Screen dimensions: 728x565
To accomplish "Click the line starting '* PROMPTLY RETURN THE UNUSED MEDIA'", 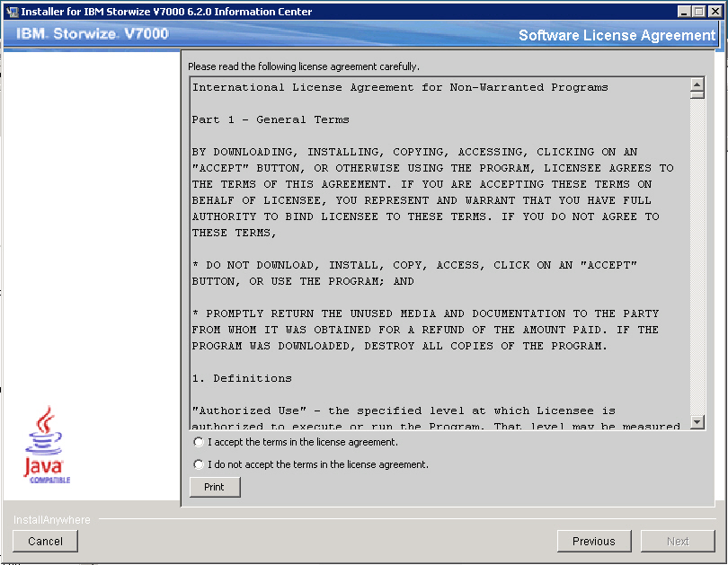I will coord(426,313).
